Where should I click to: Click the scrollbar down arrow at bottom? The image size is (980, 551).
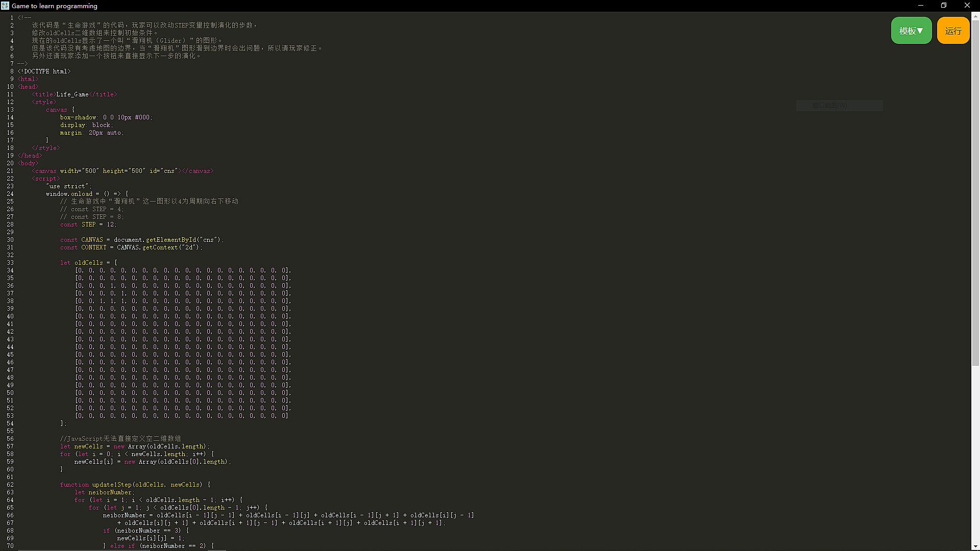[975, 546]
